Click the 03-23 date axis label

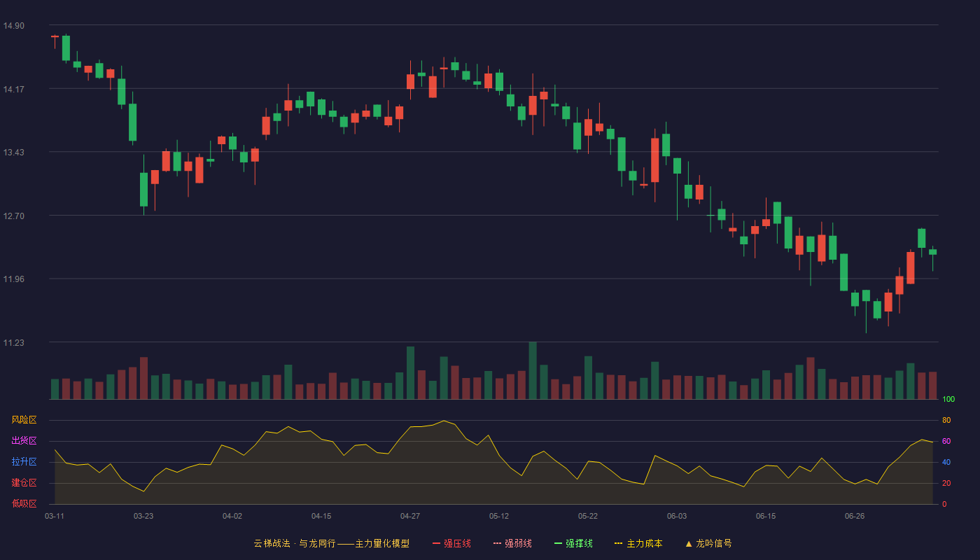coord(143,516)
